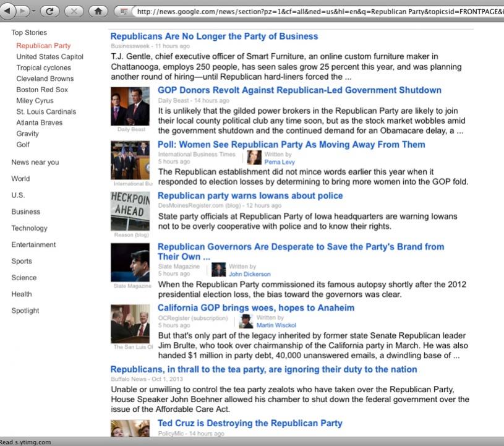Click the Stop loading X button
The height and width of the screenshot is (446, 504).
[74, 11]
